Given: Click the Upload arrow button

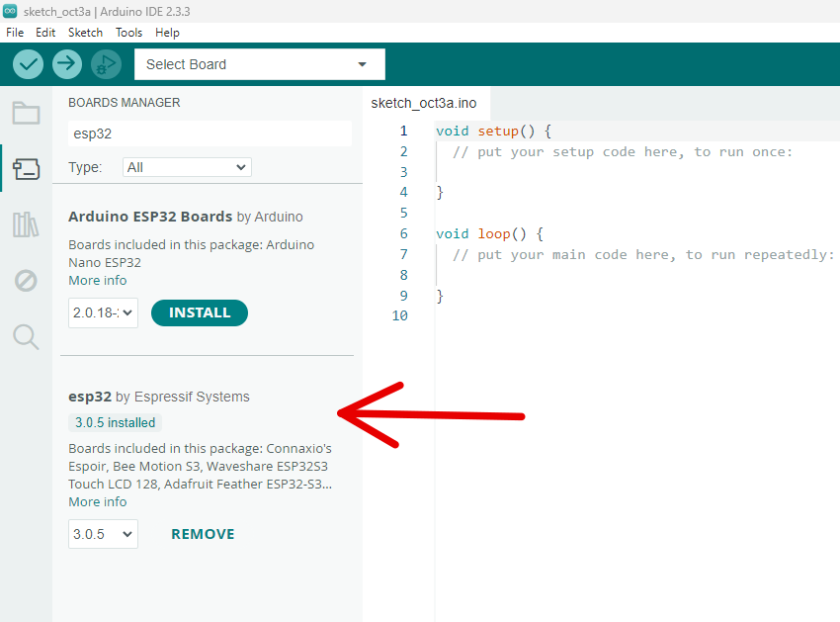Looking at the screenshot, I should pos(67,64).
